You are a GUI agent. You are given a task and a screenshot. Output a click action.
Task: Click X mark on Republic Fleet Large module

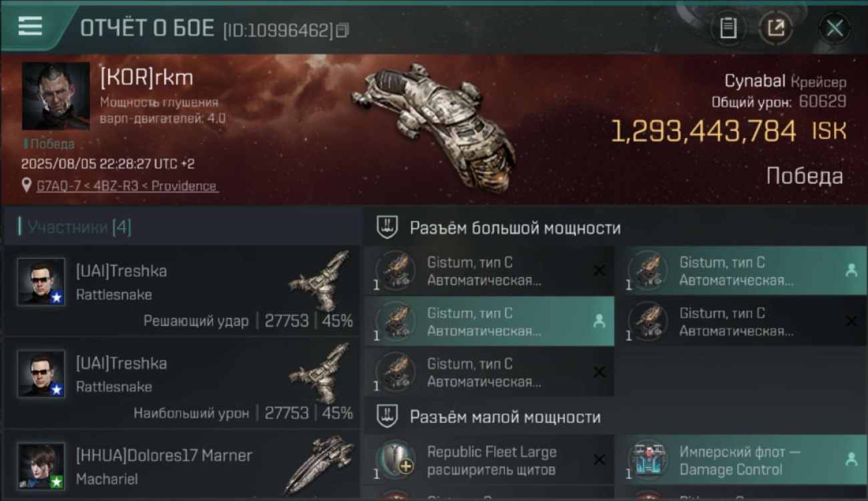[x=599, y=460]
